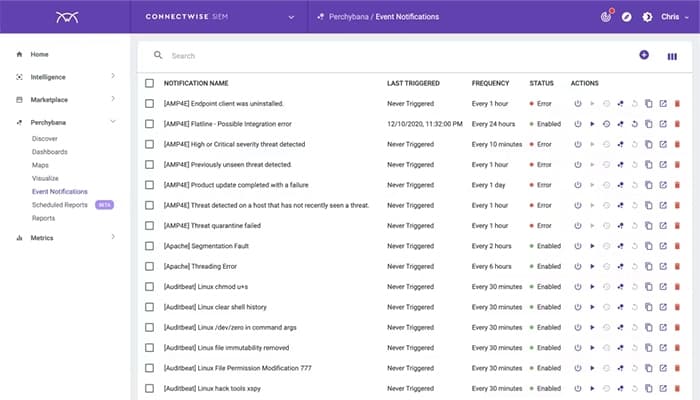Sort by the Notification Name column header
The height and width of the screenshot is (400, 700).
coord(196,83)
